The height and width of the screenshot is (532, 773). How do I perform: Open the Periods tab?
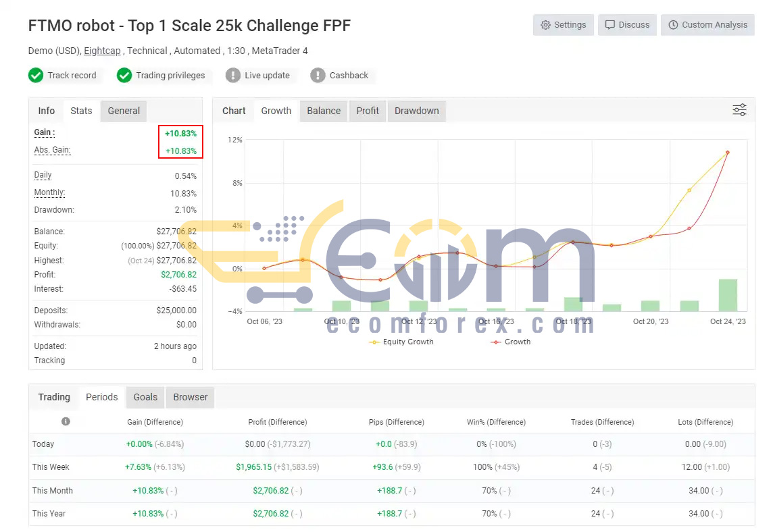coord(101,397)
